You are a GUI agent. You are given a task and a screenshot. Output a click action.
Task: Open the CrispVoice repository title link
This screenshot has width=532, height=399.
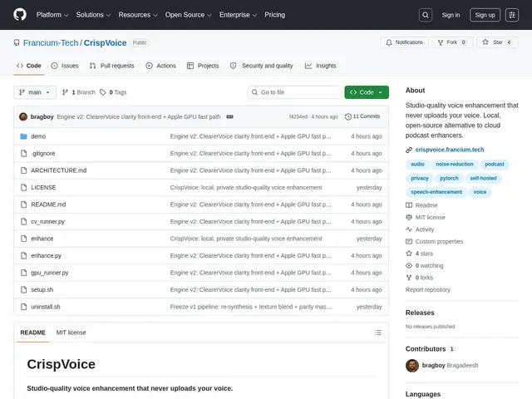[105, 42]
